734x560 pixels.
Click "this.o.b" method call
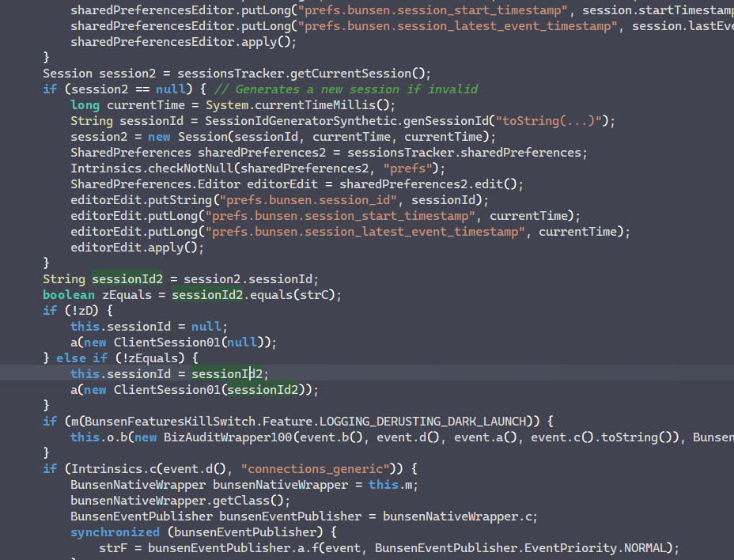pos(99,437)
